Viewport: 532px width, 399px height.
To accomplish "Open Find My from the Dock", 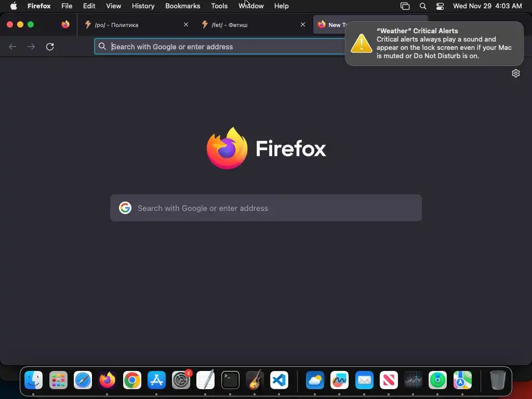I will [x=437, y=380].
